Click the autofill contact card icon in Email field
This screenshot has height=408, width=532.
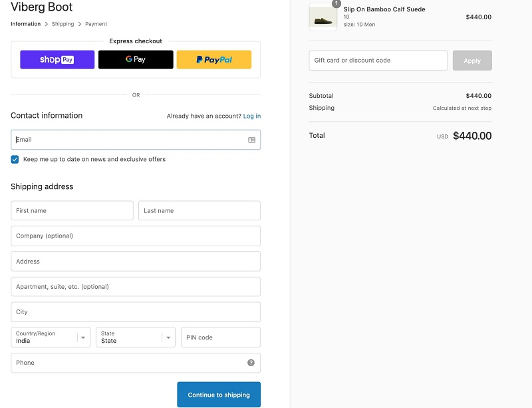pos(251,140)
